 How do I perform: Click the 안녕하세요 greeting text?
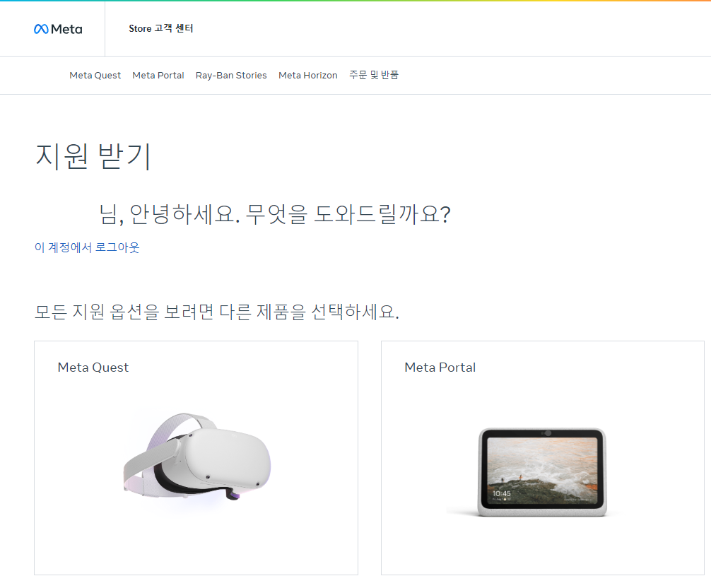coord(275,214)
